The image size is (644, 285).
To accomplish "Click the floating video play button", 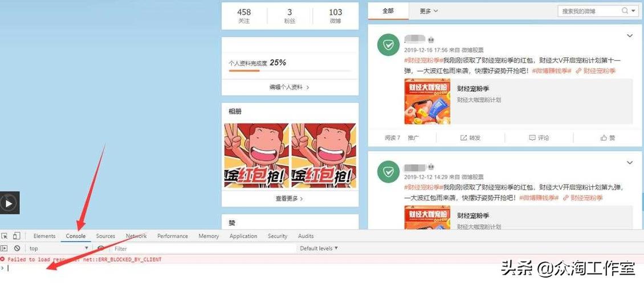I will [x=9, y=202].
